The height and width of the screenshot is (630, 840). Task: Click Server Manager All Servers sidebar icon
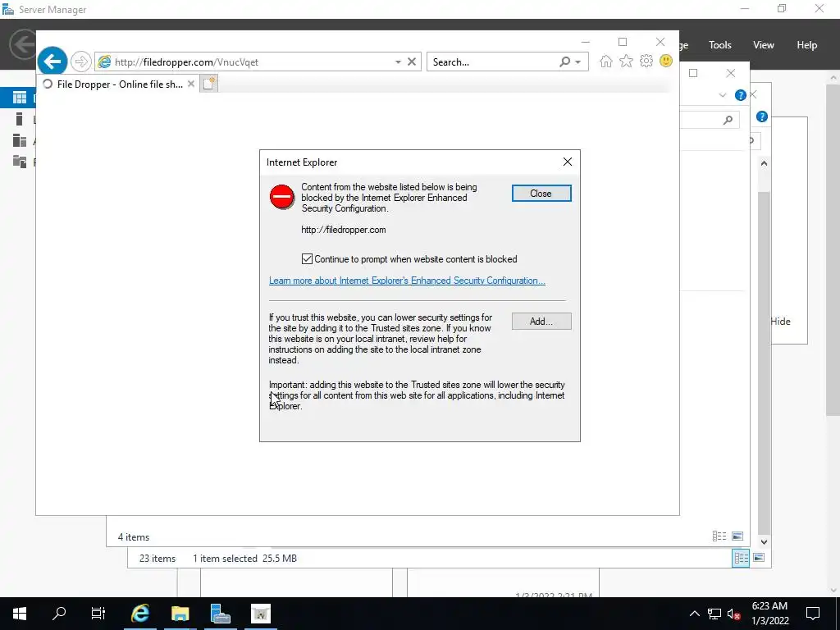20,140
